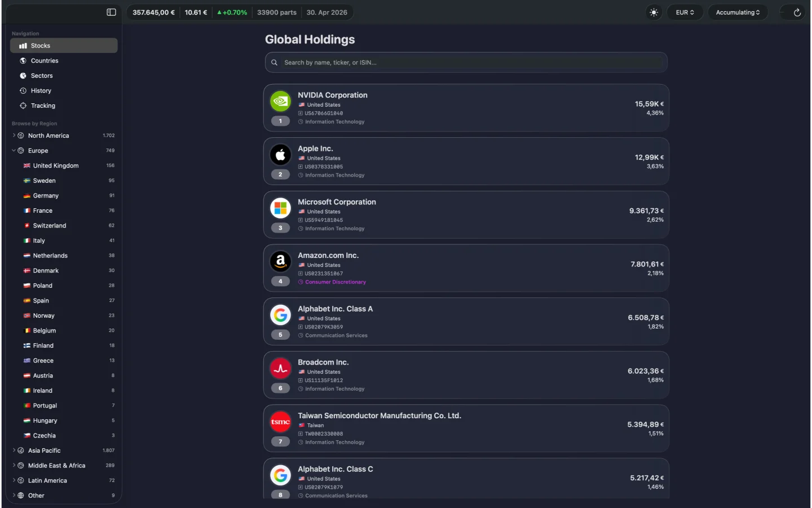Select Portugal in region list
812x508 pixels.
point(64,405)
